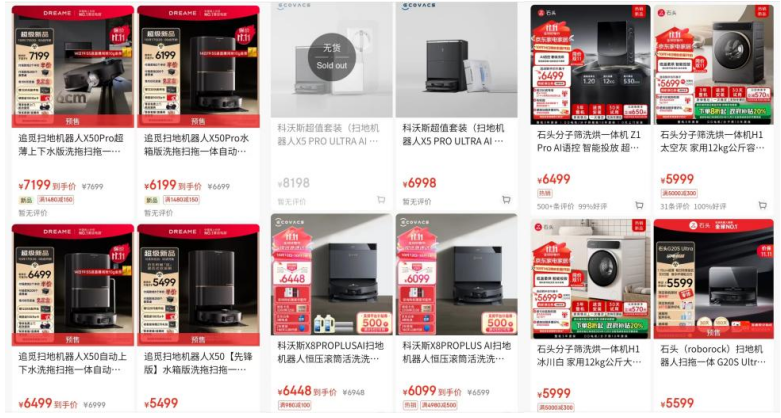The width and height of the screenshot is (781, 418).
Task: Open Ecovacs X5 PRO ULTRA ¥6998 image
Action: point(457,60)
